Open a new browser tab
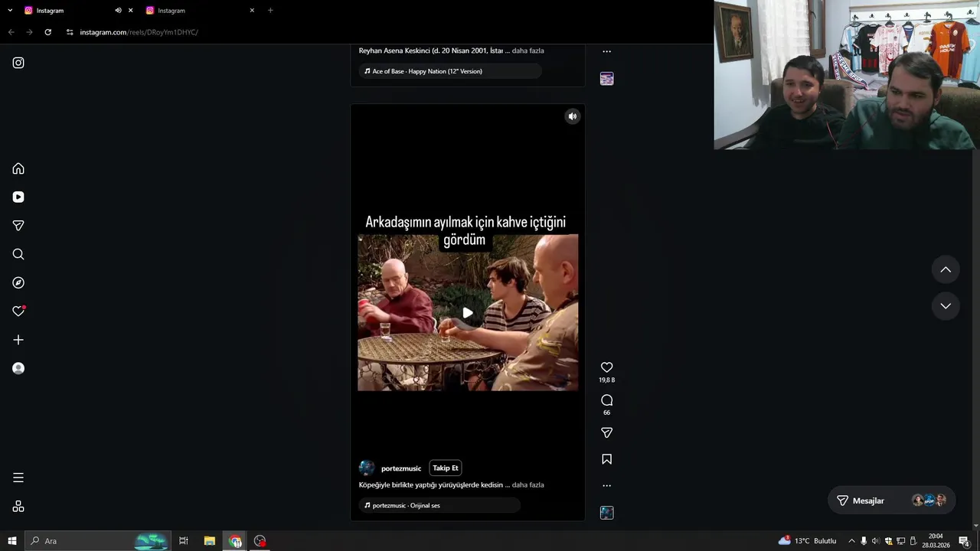Screen dimensions: 980x551 click(270, 11)
